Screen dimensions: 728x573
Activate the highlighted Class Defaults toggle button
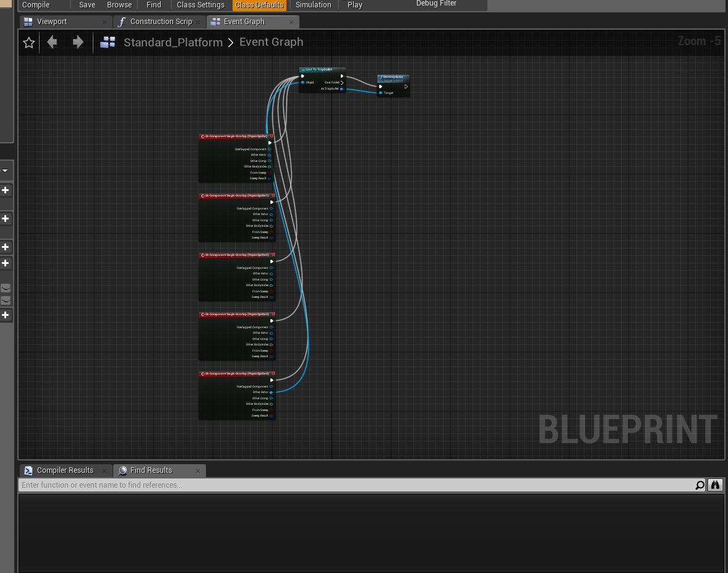coord(259,5)
